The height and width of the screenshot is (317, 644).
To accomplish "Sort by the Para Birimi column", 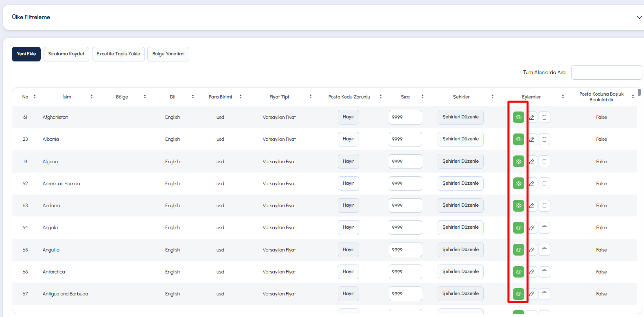I will 241,97.
